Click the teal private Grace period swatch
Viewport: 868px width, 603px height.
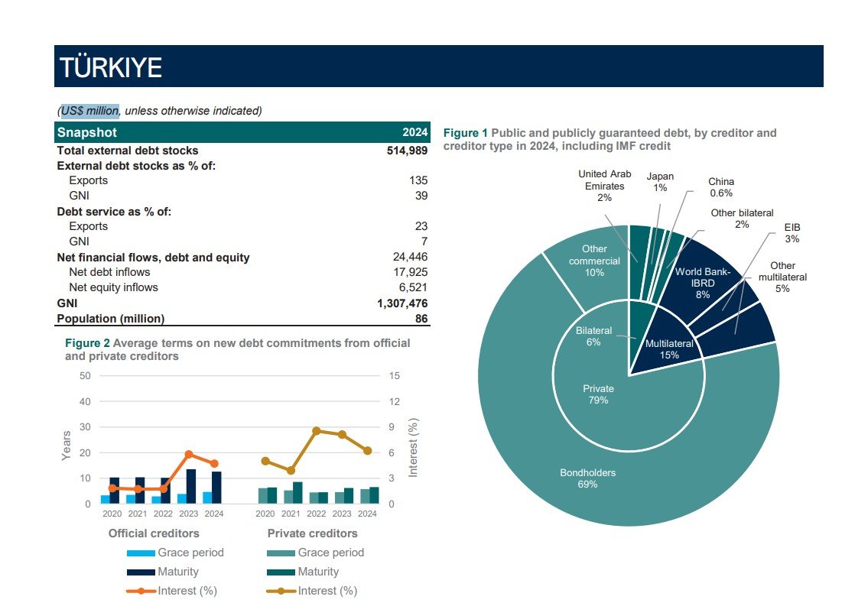(x=281, y=553)
